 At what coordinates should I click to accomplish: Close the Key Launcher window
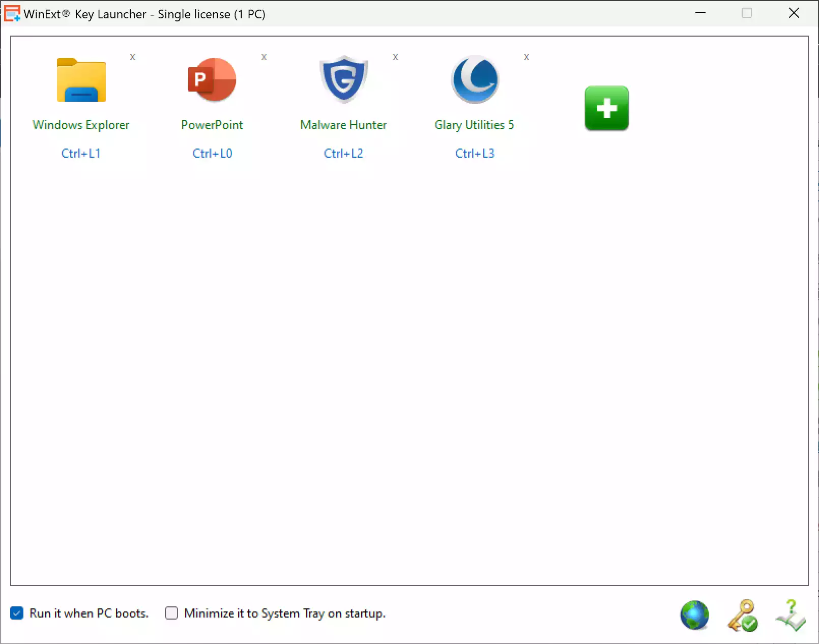[x=794, y=13]
